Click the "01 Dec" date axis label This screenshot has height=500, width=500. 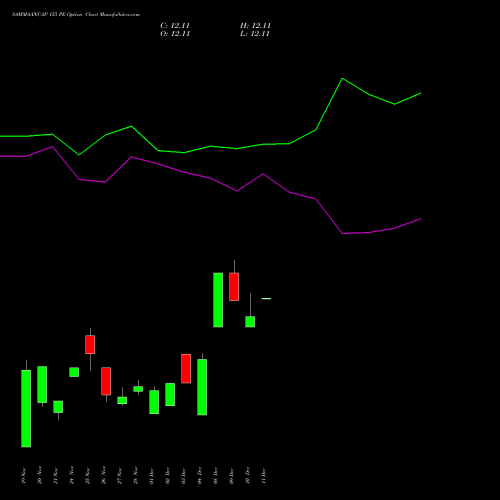coord(152,475)
